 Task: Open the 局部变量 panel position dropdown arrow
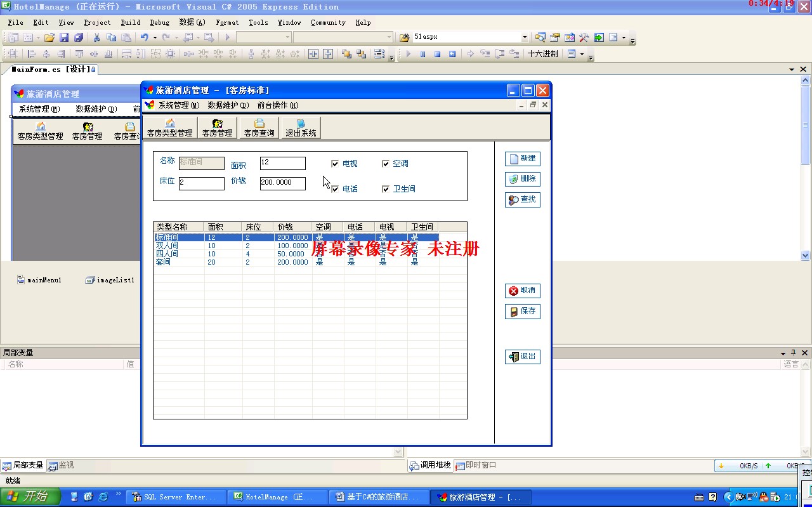coord(783,353)
